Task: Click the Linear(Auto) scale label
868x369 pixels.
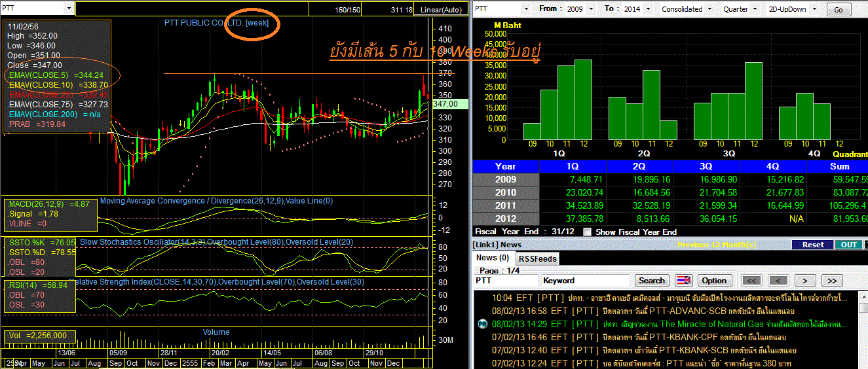Action: click(441, 10)
